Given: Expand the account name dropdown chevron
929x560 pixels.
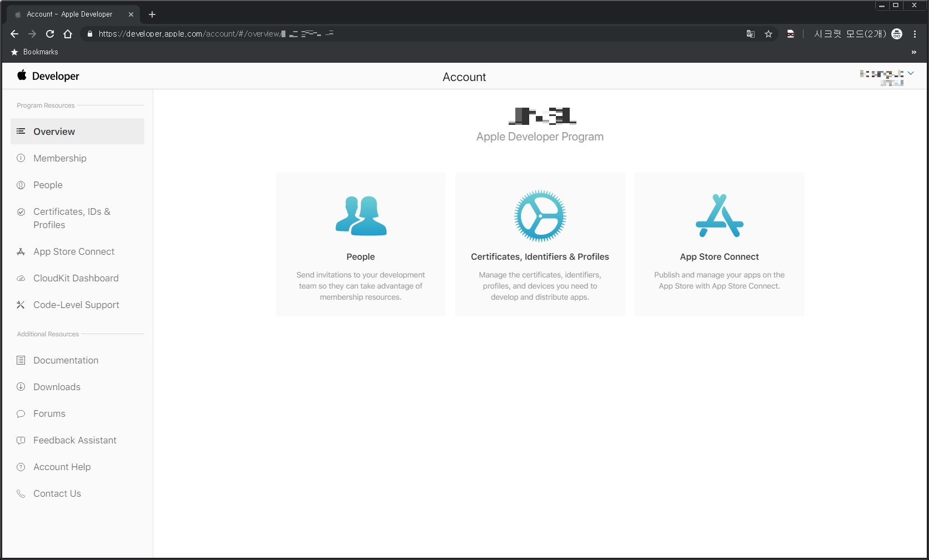Looking at the screenshot, I should pyautogui.click(x=911, y=73).
